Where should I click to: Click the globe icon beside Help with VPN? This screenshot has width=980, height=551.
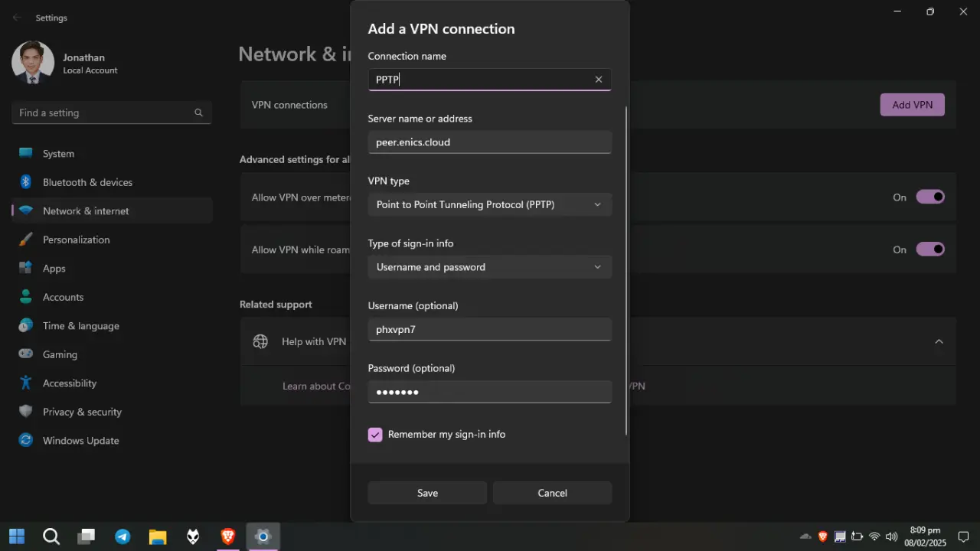point(260,341)
